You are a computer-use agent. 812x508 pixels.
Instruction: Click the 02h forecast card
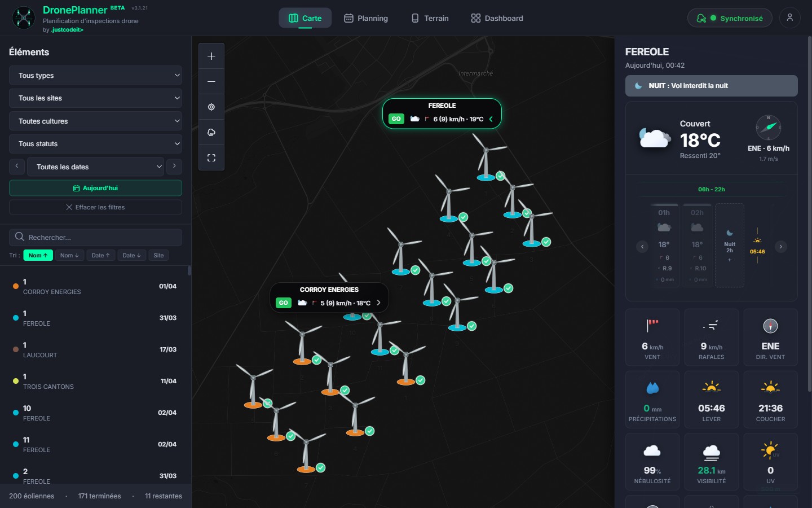(698, 246)
